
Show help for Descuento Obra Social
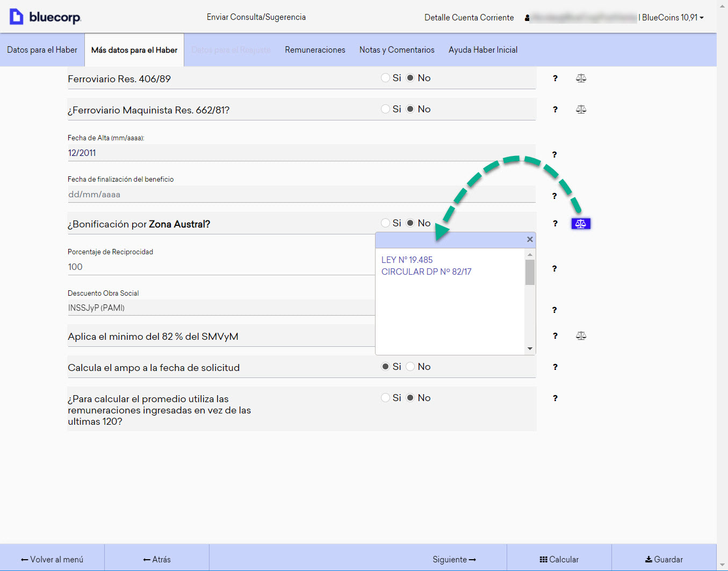point(554,310)
